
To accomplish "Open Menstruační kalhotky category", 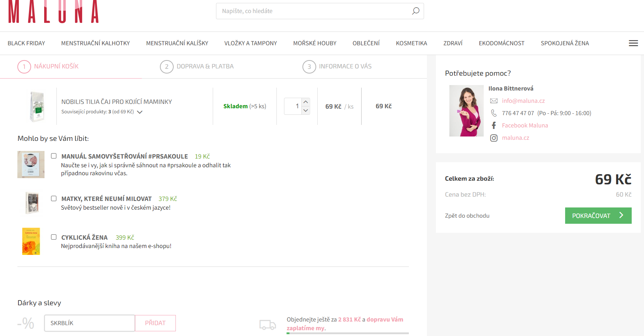I will pos(96,43).
